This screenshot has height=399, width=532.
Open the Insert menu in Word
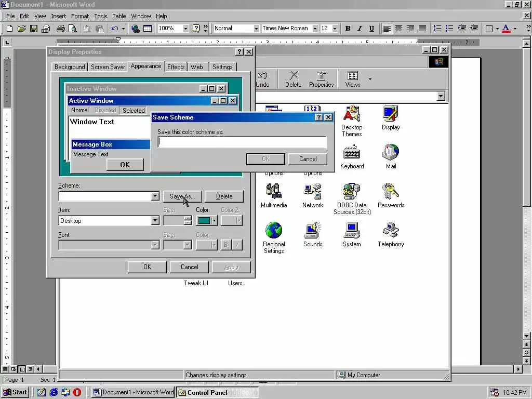tap(58, 16)
